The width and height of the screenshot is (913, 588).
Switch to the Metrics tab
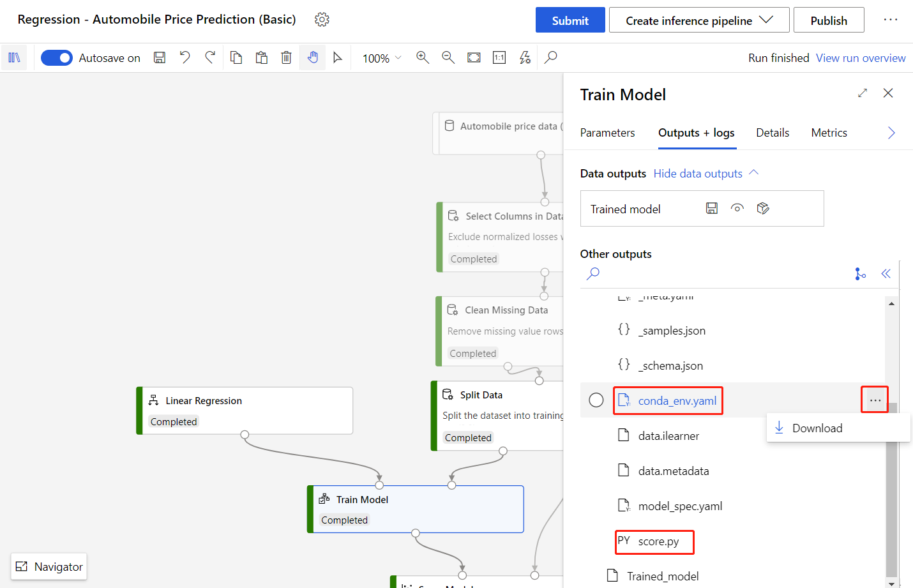click(829, 133)
